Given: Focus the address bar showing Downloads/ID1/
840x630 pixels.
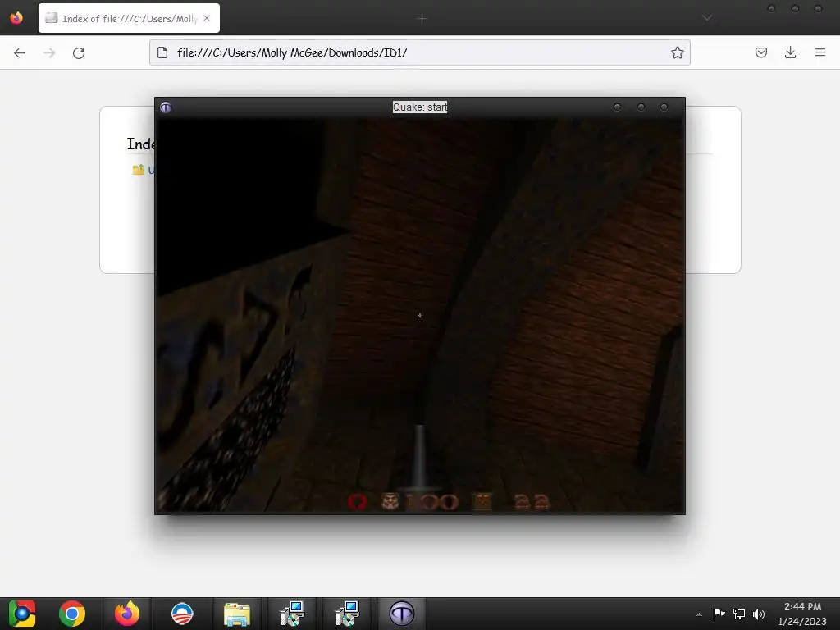Looking at the screenshot, I should [419, 52].
